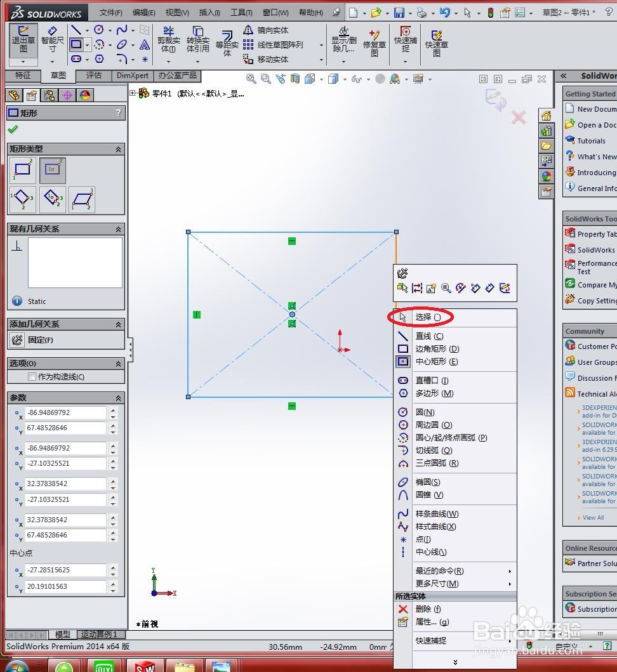Select the Smart Dimension (智能尺寸) tool
Viewport: 617px width, 672px height.
(x=52, y=39)
